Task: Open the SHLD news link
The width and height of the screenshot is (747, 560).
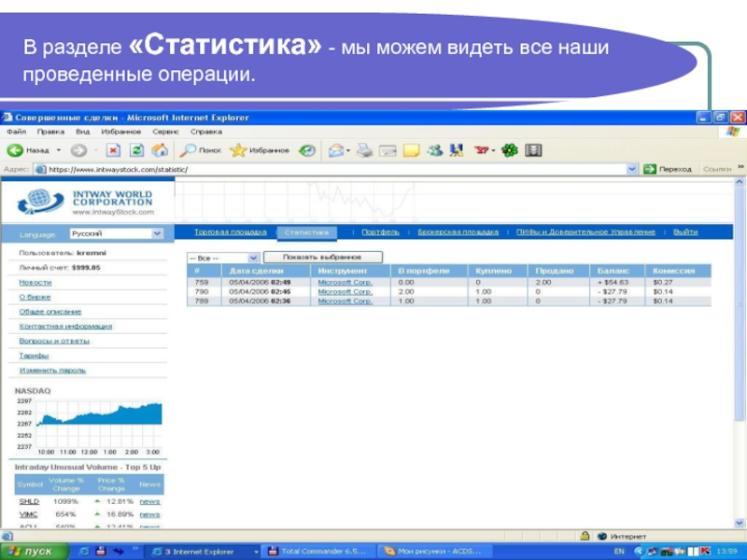Action: pyautogui.click(x=149, y=501)
